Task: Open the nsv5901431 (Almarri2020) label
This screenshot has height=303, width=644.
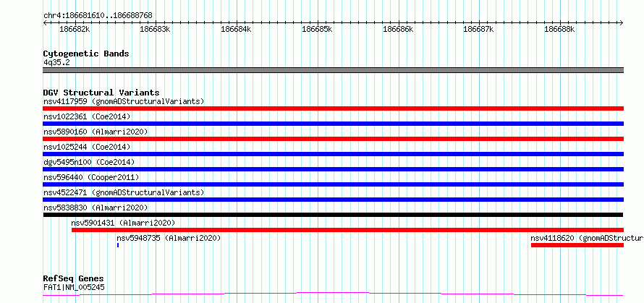Action: click(123, 223)
